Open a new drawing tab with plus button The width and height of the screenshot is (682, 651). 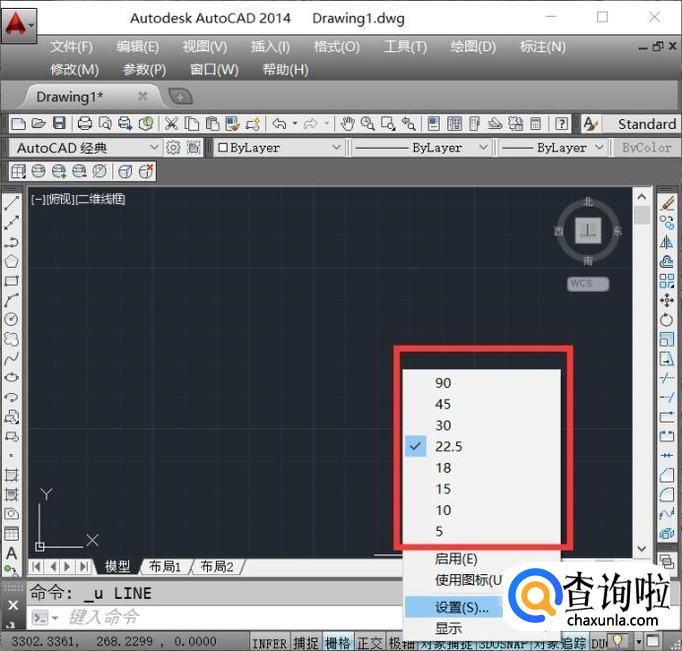[x=180, y=97]
